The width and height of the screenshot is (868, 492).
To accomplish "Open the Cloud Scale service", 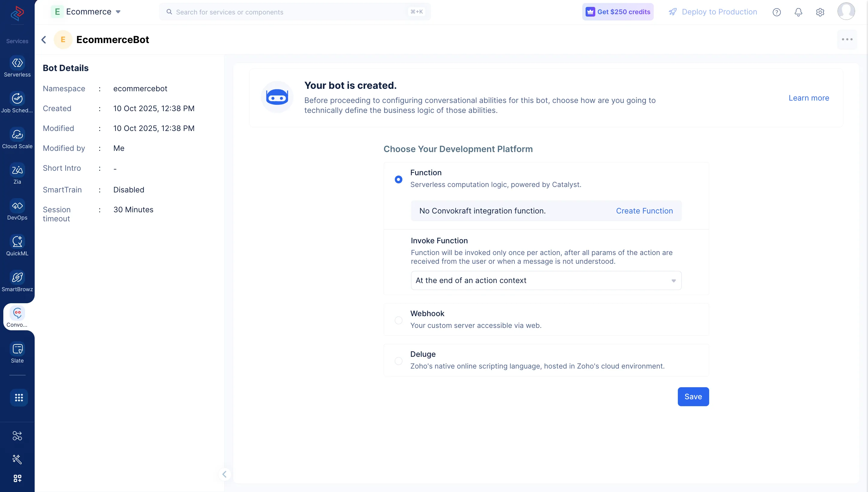I will point(17,135).
